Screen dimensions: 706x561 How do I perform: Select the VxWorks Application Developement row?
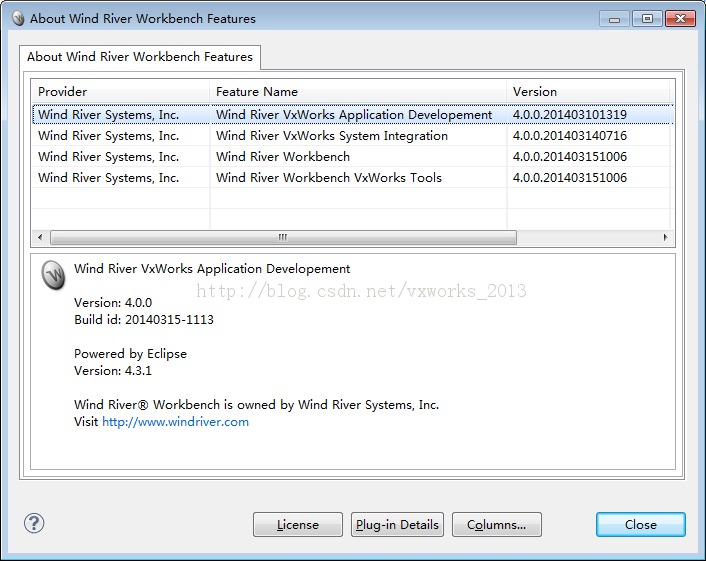[352, 114]
